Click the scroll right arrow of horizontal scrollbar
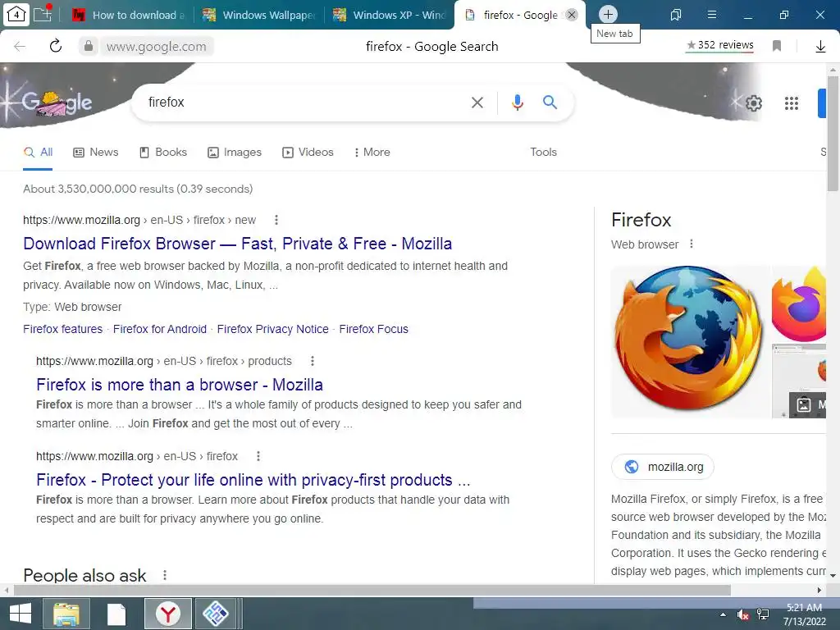 (x=819, y=591)
